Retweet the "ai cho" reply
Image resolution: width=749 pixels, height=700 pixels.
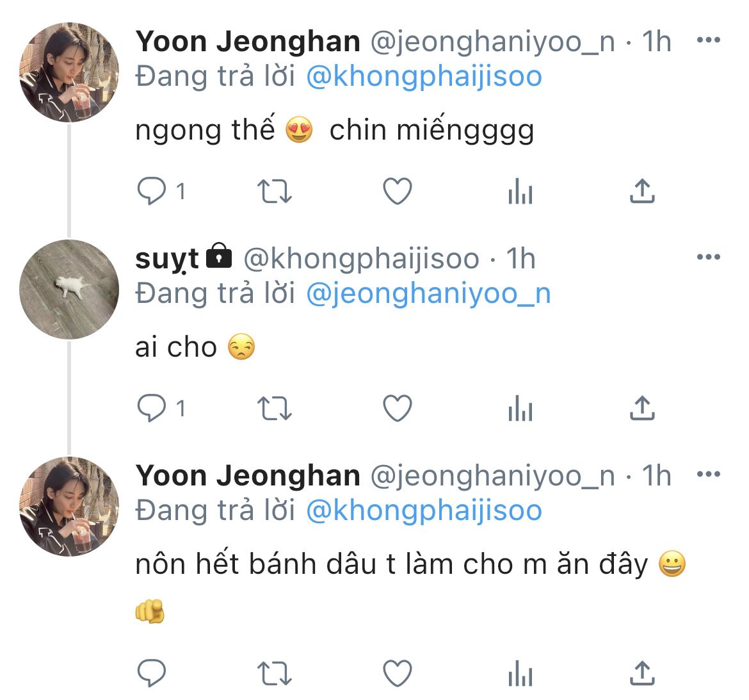coord(274,409)
